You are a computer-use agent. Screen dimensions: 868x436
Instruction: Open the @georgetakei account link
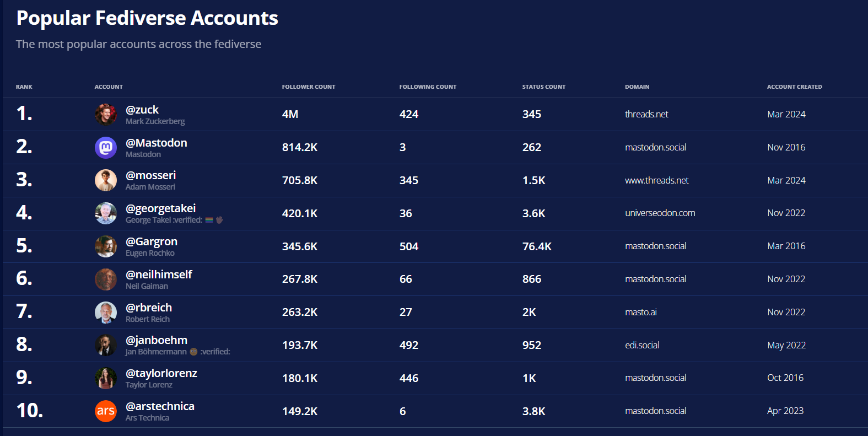(160, 208)
